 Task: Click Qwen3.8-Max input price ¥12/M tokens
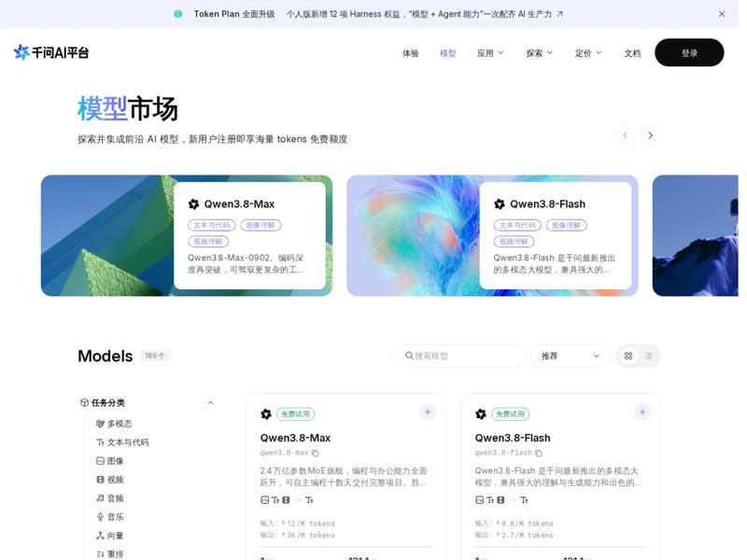[297, 524]
